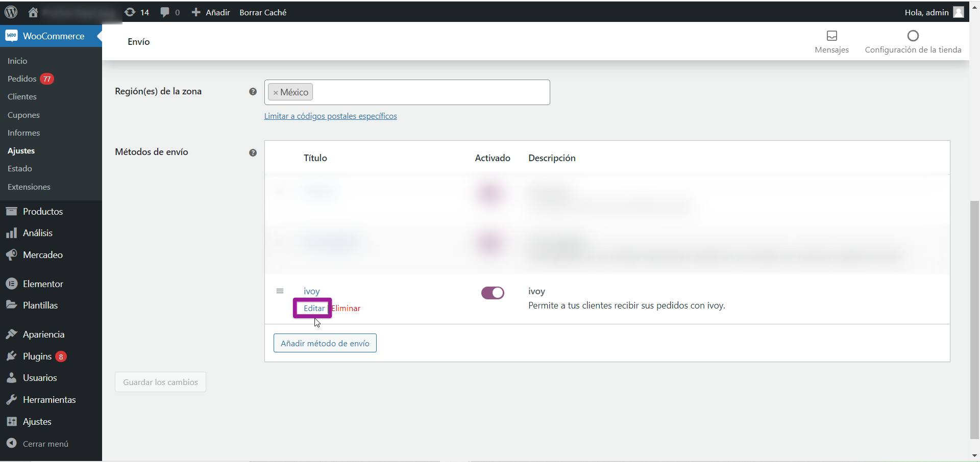
Task: Click the Usuarios person icon
Action: (11, 378)
